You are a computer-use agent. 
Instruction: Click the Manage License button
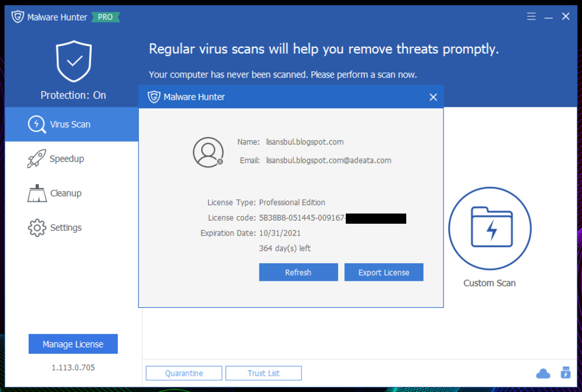73,343
